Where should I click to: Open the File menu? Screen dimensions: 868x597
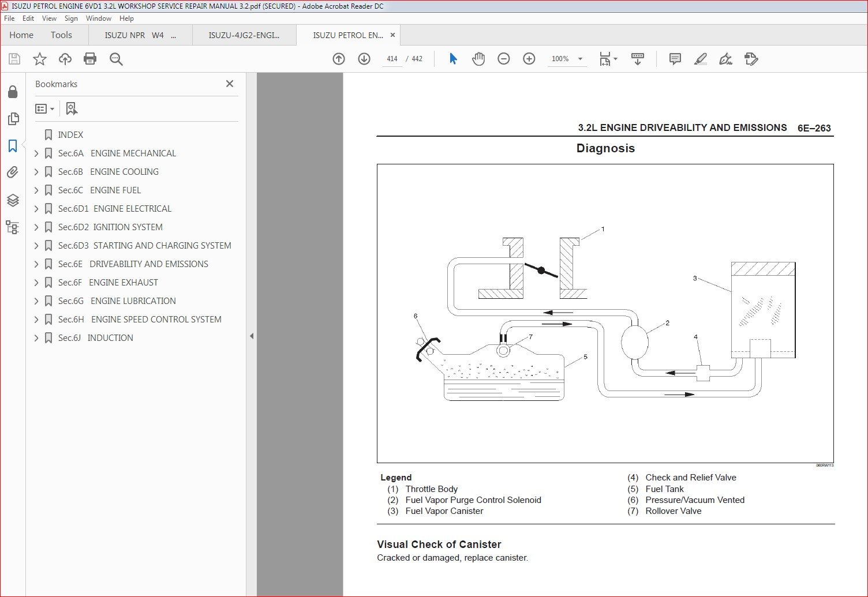click(x=9, y=18)
